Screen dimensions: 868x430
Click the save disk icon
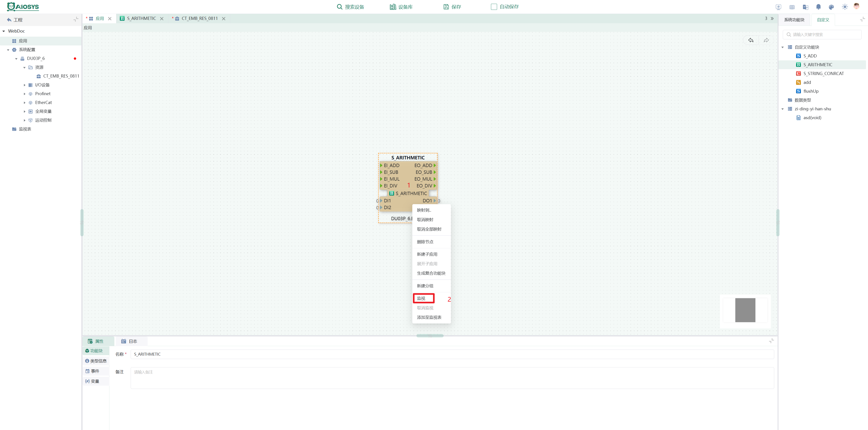tap(446, 7)
